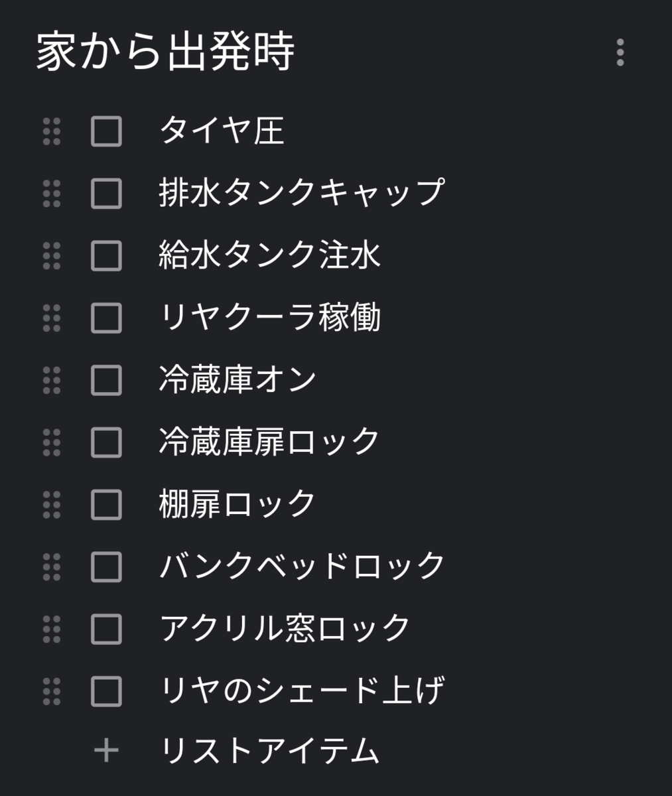Click drag handle icon beside リヤクーラ稼働
This screenshot has height=796, width=672.
[x=52, y=318]
